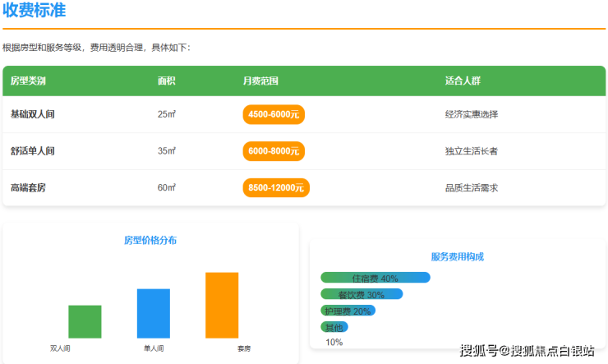608x364 pixels.
Task: Click the 其他 progress bar
Action: (334, 327)
